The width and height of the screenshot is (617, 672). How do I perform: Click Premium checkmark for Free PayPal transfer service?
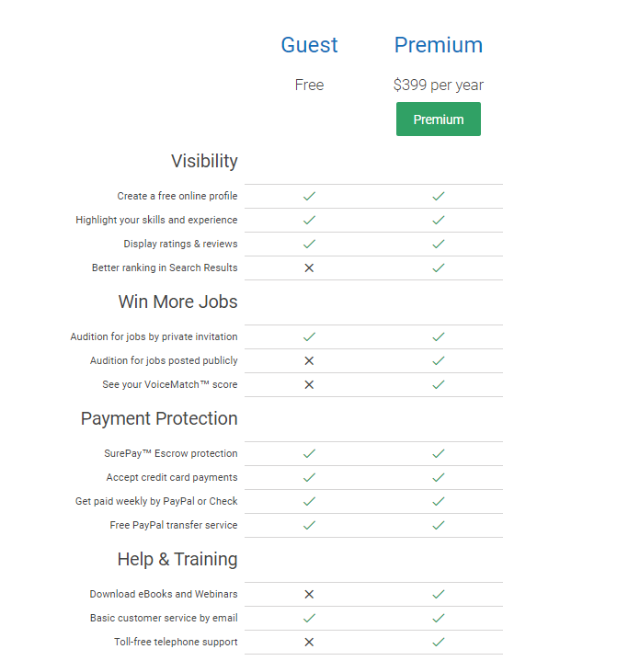[439, 525]
